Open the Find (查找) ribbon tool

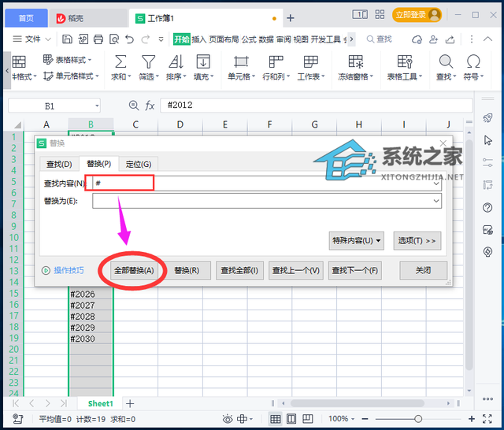tap(447, 68)
